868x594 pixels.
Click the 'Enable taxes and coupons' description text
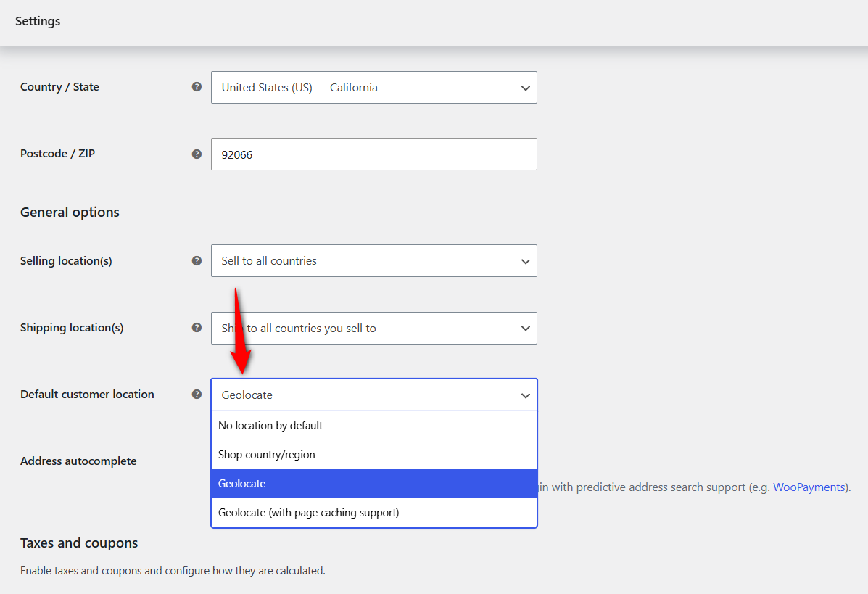tap(173, 571)
